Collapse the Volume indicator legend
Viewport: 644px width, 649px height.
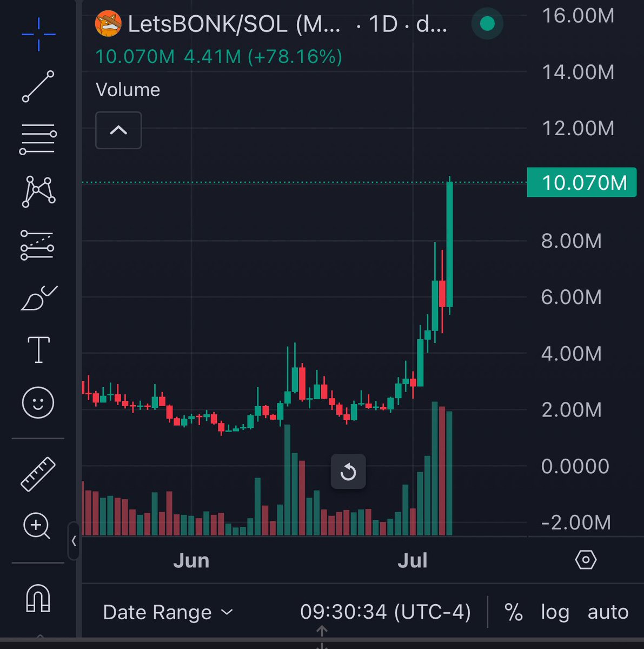pos(118,130)
